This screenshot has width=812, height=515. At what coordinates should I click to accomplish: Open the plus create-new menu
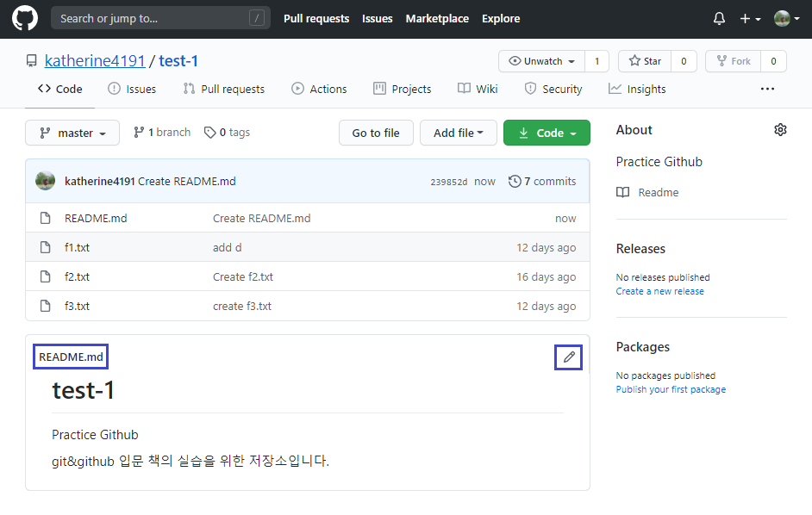pyautogui.click(x=750, y=19)
